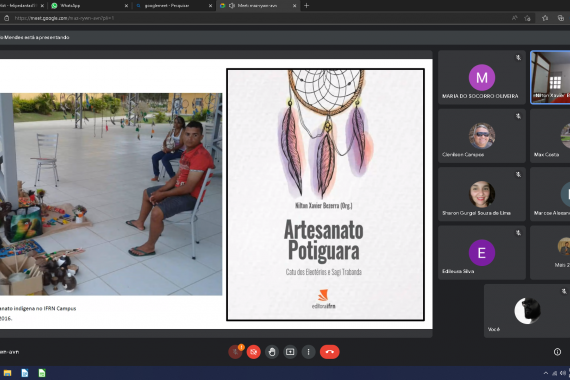Select the active Meet browser tab
The width and height of the screenshot is (570, 380).
tap(258, 5)
